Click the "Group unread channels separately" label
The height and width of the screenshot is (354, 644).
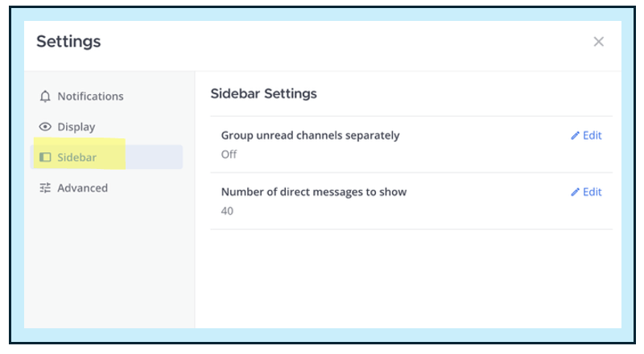(310, 136)
